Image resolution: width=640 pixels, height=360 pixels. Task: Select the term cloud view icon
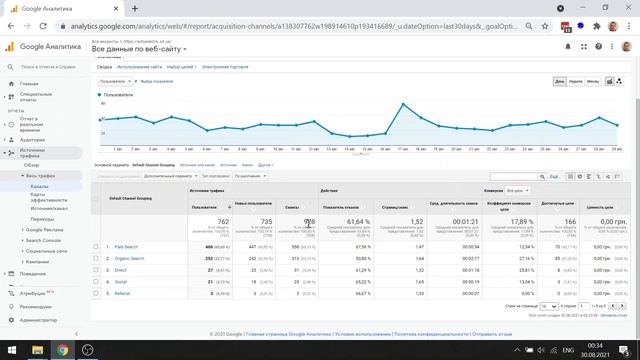[608, 176]
